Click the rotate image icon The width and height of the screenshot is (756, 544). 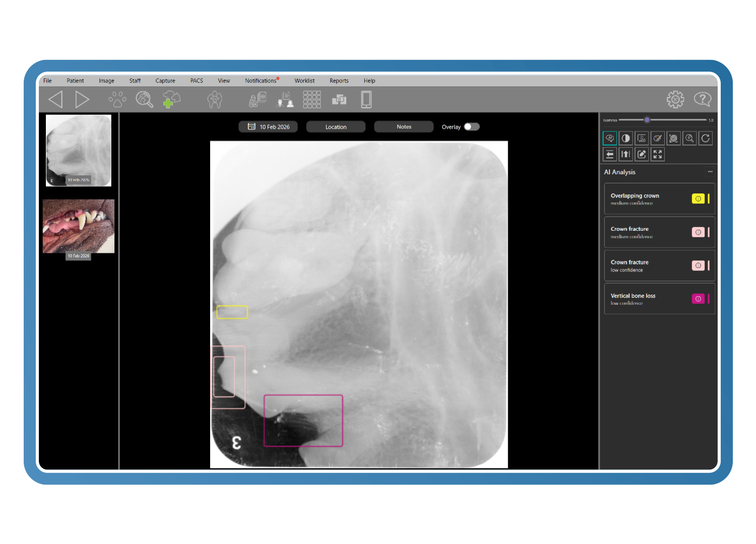[706, 138]
